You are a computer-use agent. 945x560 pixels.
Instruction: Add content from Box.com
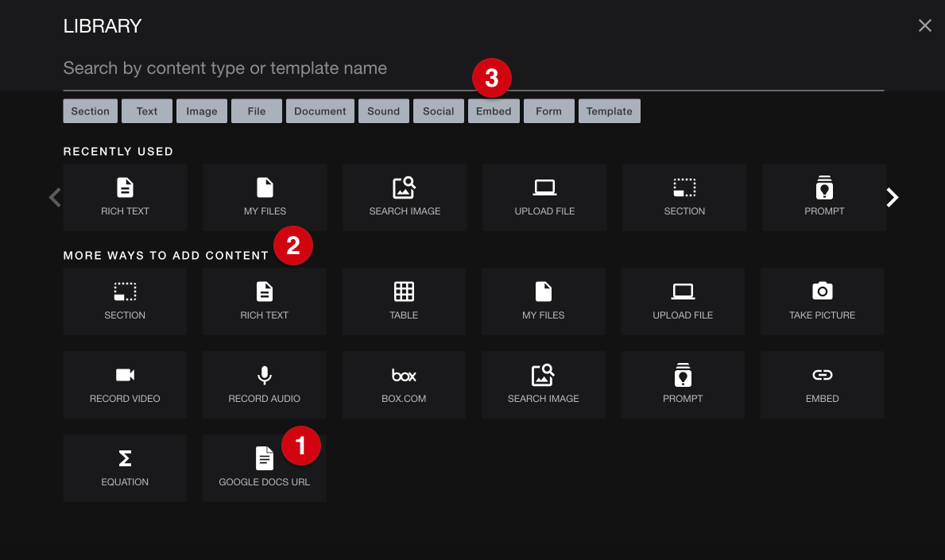[404, 384]
